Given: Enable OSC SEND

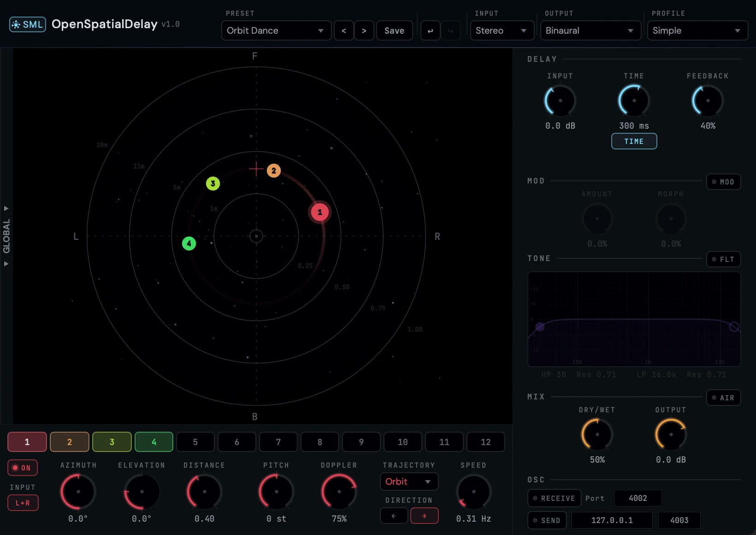Looking at the screenshot, I should pos(547,520).
